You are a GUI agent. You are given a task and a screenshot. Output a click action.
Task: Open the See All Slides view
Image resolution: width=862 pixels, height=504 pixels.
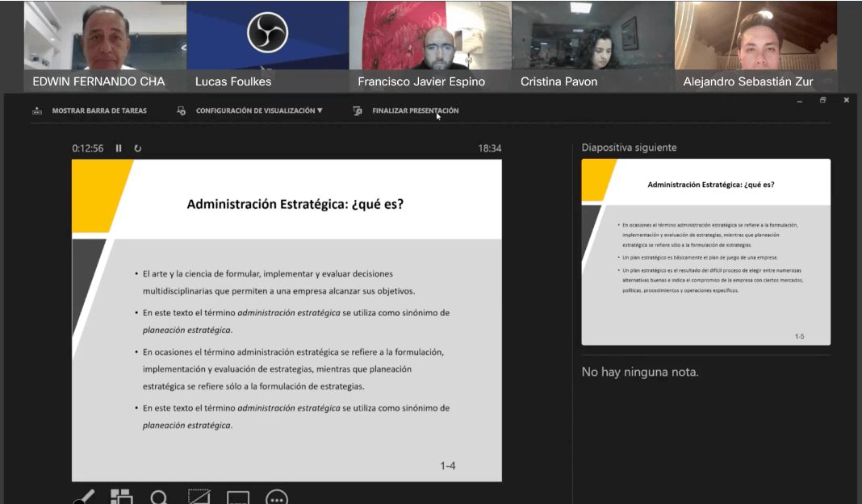point(121,498)
